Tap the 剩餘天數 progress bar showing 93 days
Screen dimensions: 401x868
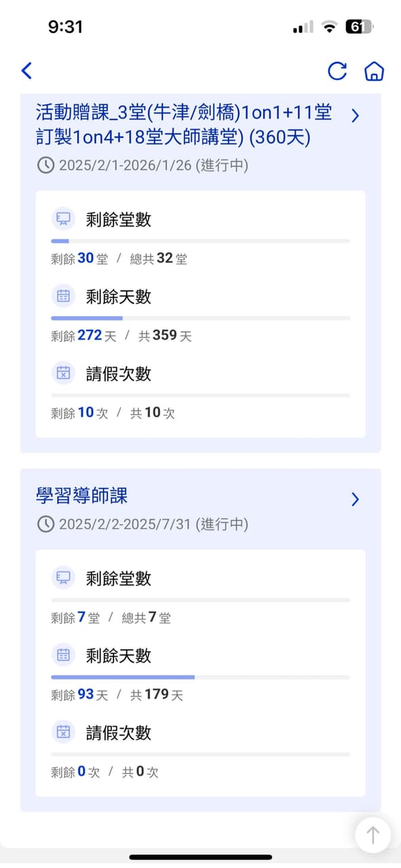tap(200, 677)
